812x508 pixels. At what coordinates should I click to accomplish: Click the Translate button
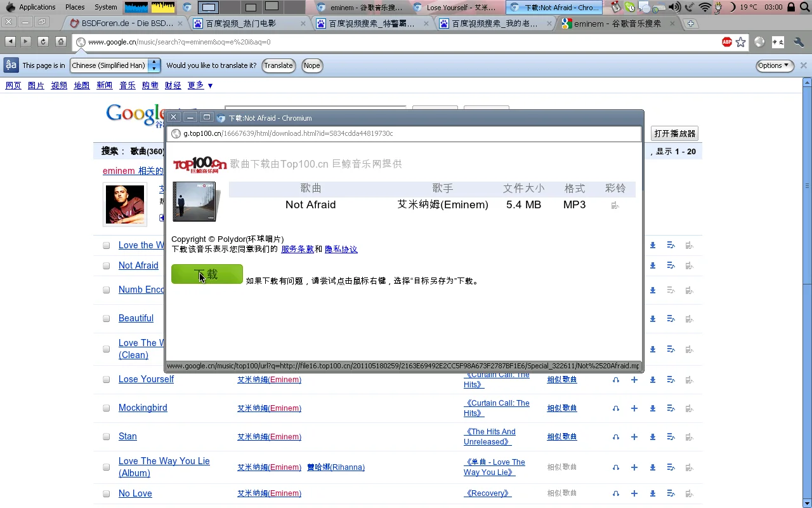[278, 65]
